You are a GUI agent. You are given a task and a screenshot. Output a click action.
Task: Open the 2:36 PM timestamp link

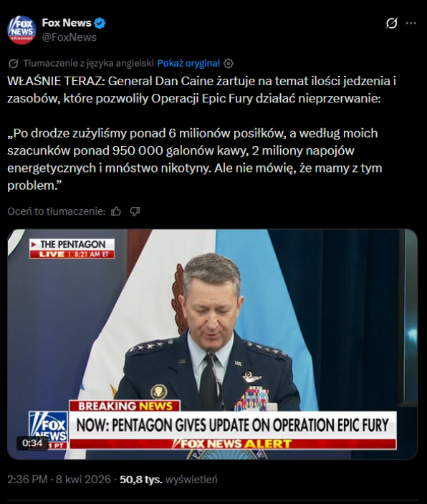27,480
